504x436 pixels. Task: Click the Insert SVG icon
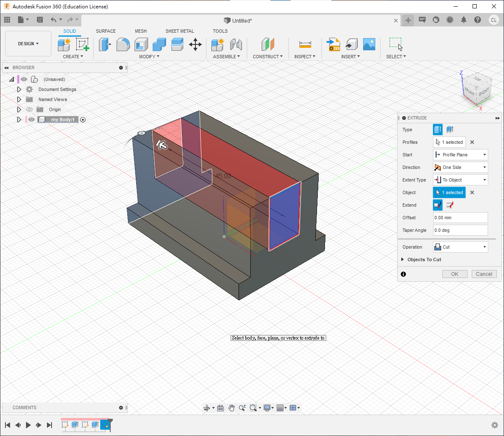click(333, 44)
